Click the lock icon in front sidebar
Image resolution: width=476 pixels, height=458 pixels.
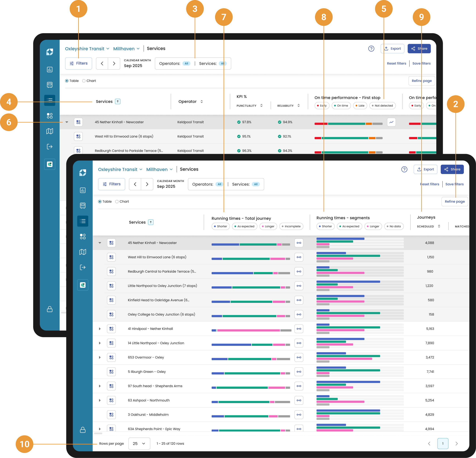pyautogui.click(x=83, y=430)
